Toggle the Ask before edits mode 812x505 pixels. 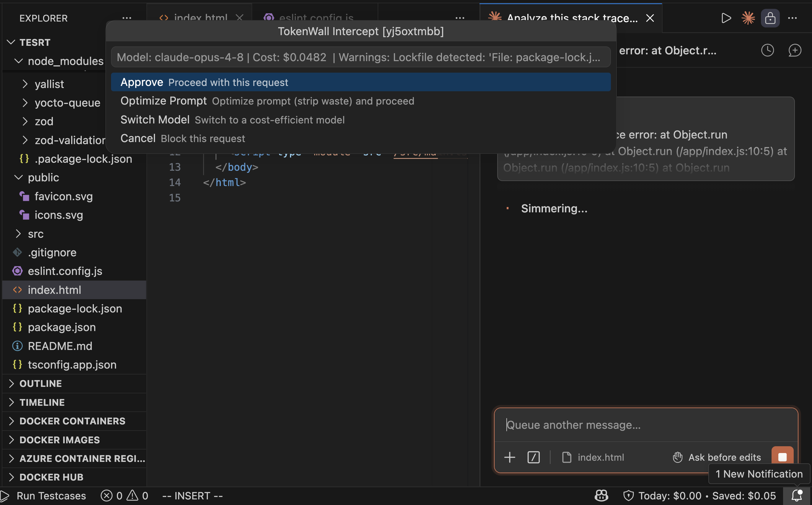717,457
